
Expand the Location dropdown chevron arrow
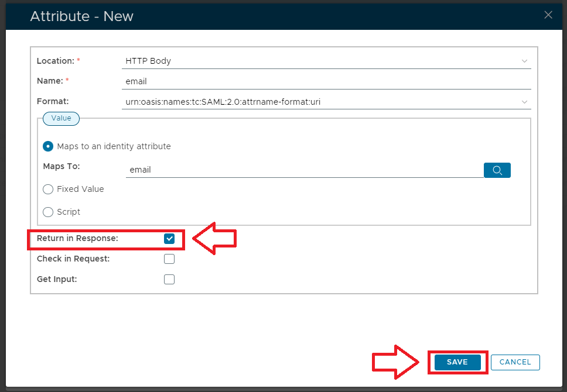coord(524,61)
